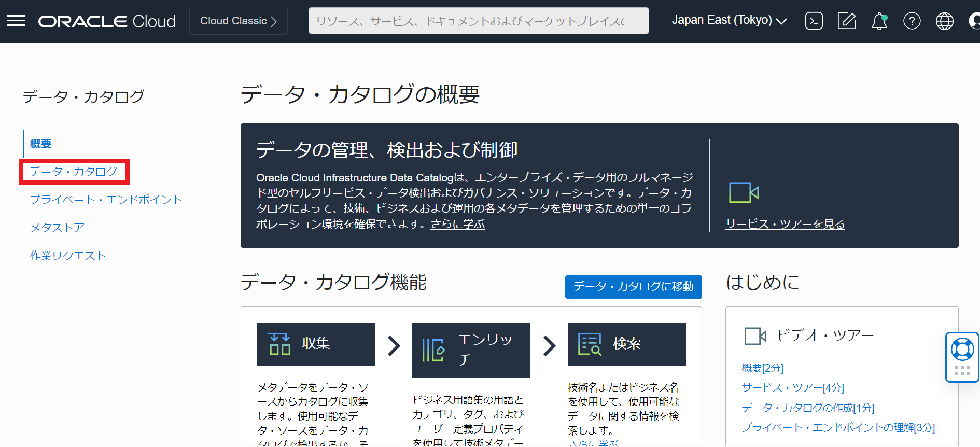Expand the Japan East (Tokyo) region dropdown
This screenshot has width=980, height=447.
pyautogui.click(x=729, y=21)
